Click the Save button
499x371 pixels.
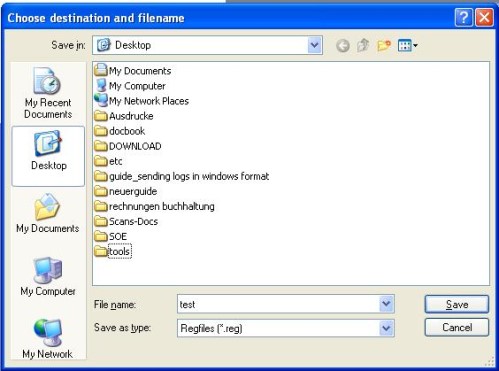click(457, 304)
